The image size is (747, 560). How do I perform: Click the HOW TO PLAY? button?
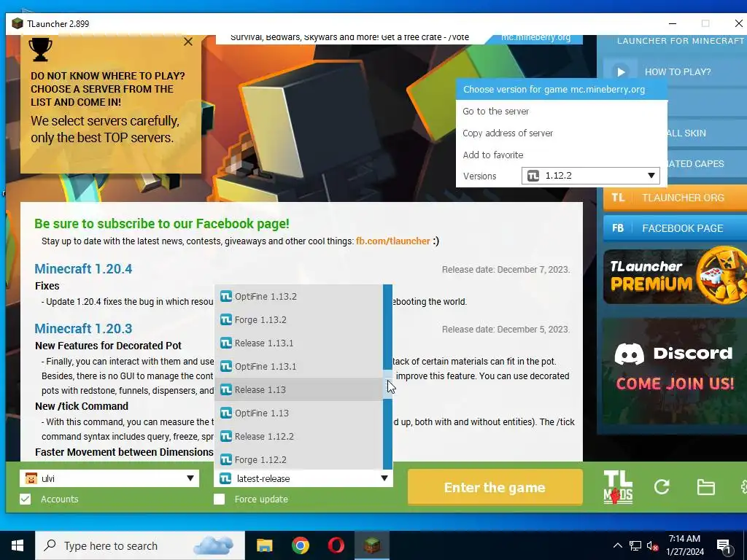point(675,72)
